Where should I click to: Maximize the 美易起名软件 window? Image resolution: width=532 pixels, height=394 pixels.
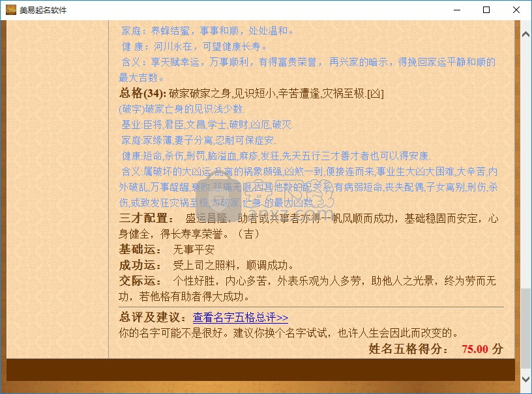[486, 10]
